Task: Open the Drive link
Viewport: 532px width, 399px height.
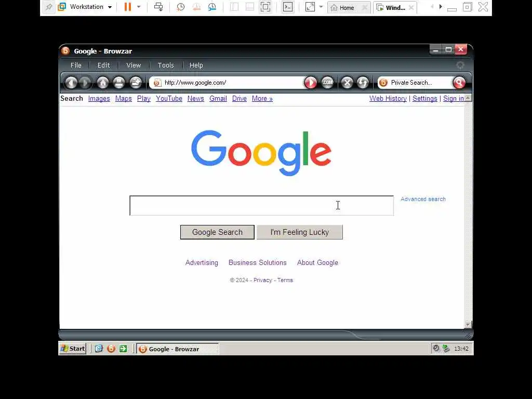Action: [239, 98]
